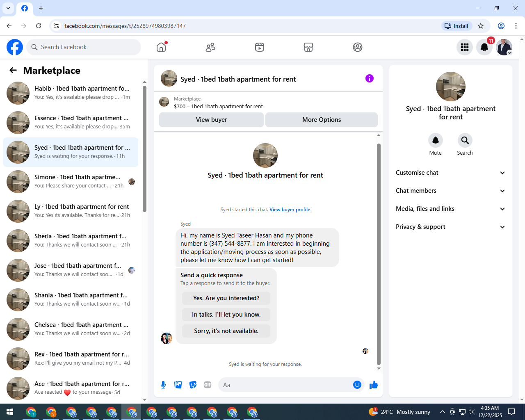Expand Privacy & support section
Screen dimensions: 525x420
[451, 227]
